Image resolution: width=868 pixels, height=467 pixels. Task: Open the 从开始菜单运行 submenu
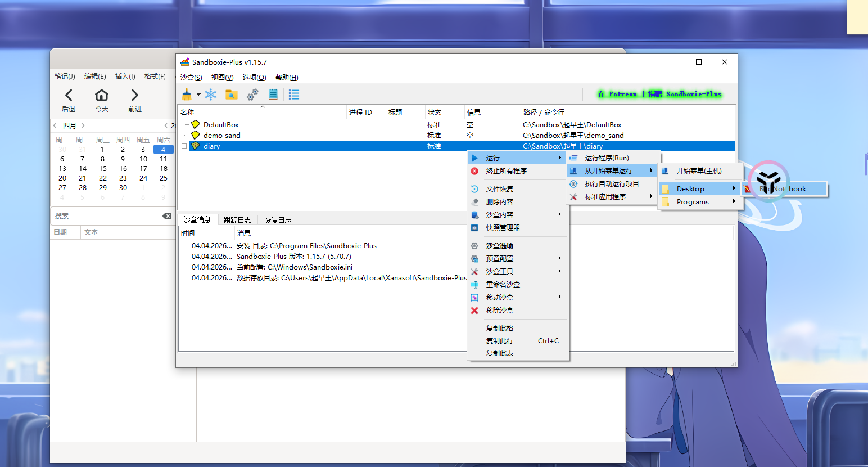pos(612,171)
